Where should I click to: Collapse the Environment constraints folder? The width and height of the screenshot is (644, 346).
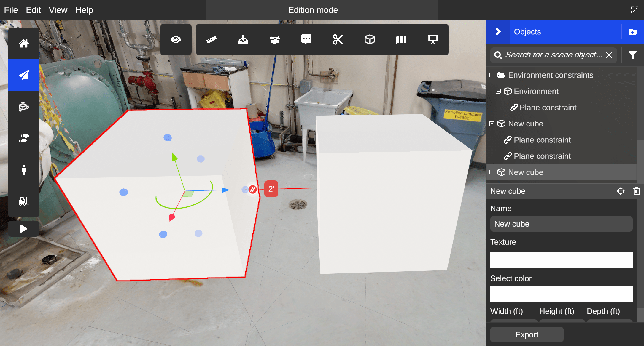(x=492, y=75)
